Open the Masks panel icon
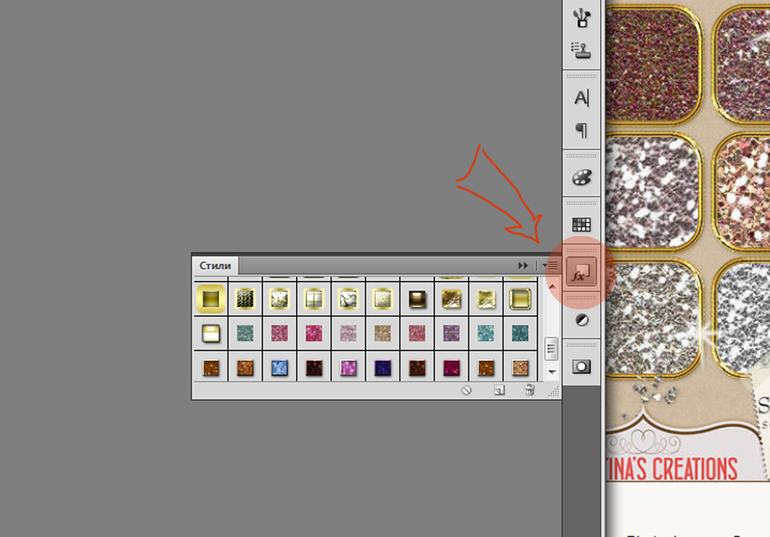The image size is (770, 537). coord(581,367)
